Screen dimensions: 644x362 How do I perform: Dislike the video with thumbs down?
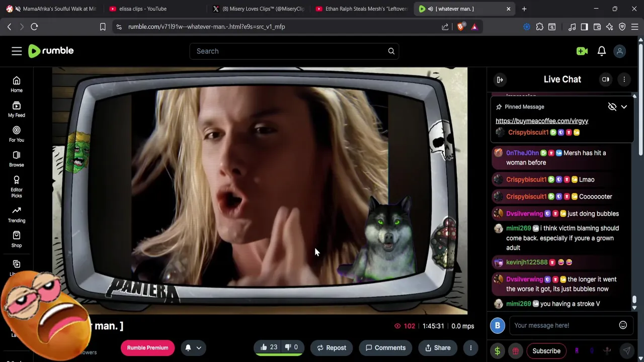click(292, 347)
